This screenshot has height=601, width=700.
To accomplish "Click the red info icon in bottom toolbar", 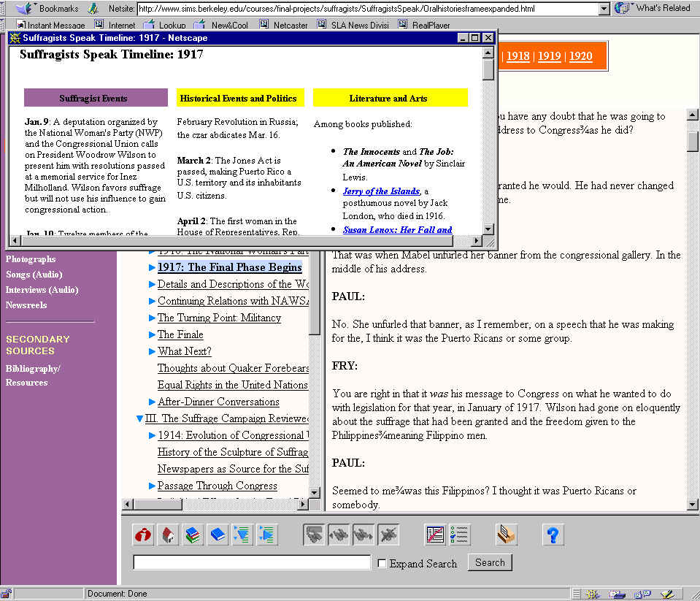I will [x=143, y=535].
